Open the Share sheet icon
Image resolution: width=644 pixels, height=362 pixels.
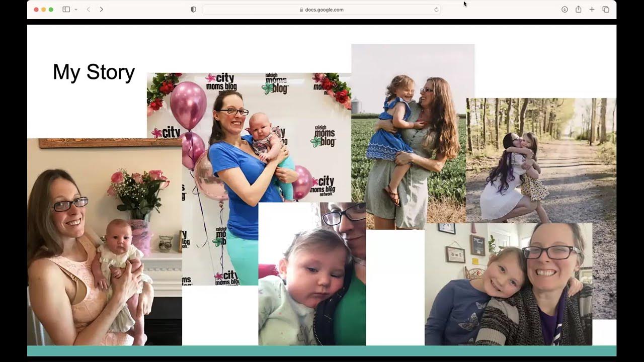point(578,9)
